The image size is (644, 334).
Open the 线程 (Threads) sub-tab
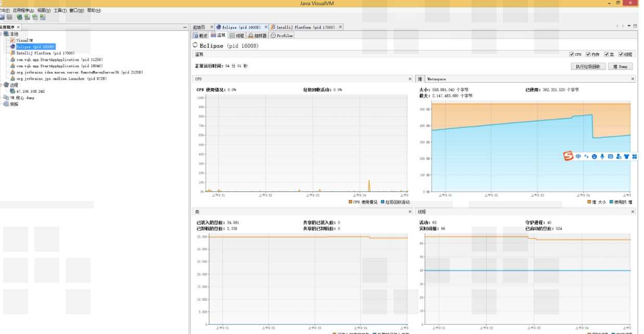point(237,35)
